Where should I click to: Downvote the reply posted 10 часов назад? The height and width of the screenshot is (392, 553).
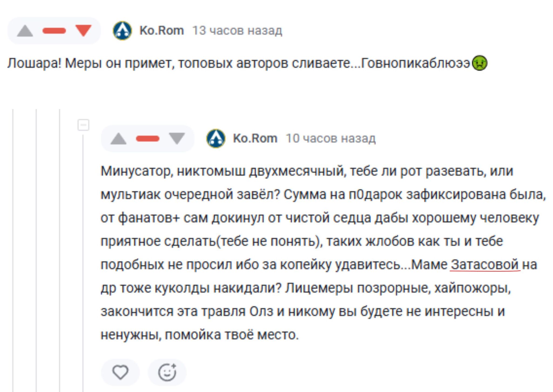pyautogui.click(x=177, y=138)
